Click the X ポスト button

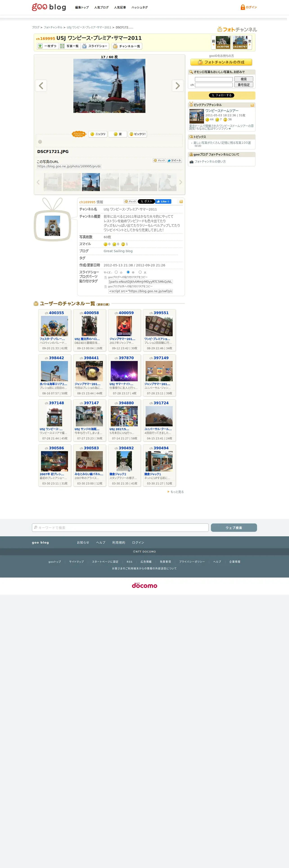[x=146, y=201]
